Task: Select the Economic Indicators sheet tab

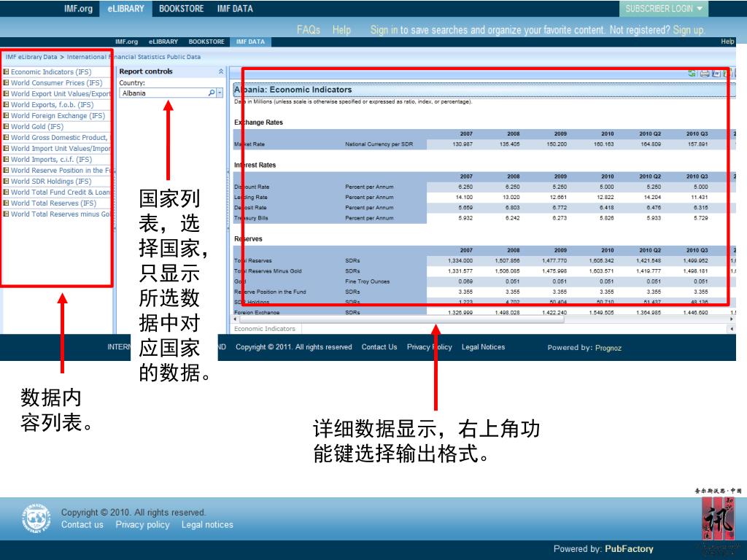Action: (265, 329)
